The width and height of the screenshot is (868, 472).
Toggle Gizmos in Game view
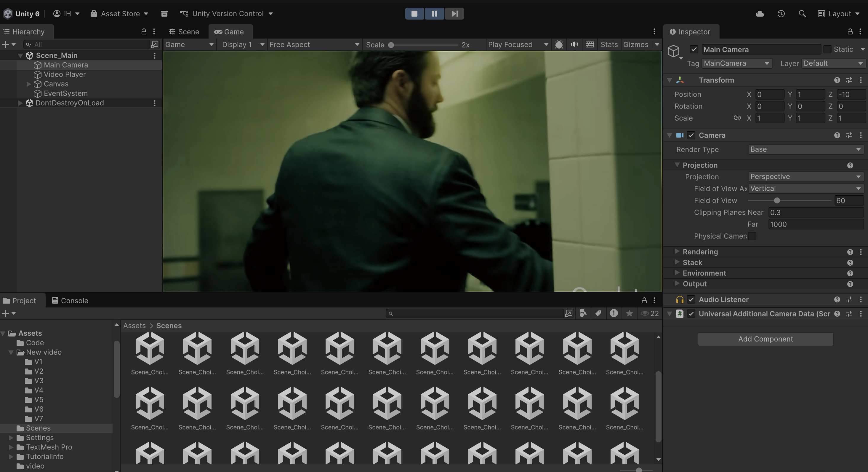(x=635, y=44)
